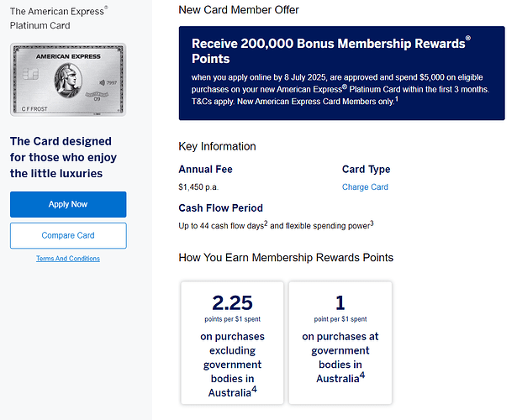Click the "Up to 44 cash flow days" text
The image size is (517, 420).
pos(276,226)
